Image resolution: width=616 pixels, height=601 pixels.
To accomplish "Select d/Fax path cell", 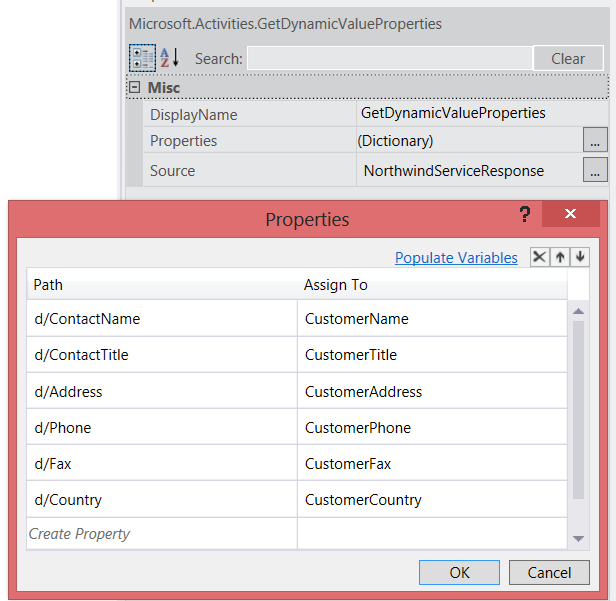I will click(162, 464).
